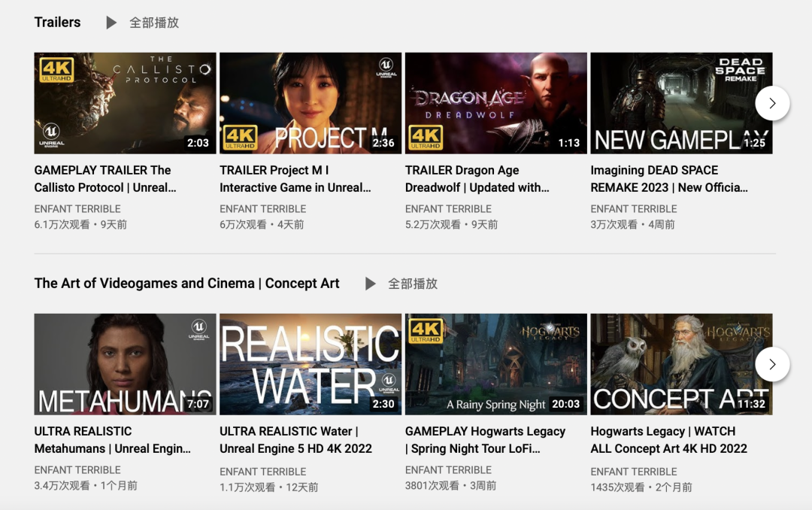
Task: Click '3.4万次观看 • 1个月前' text
Action: click(86, 486)
